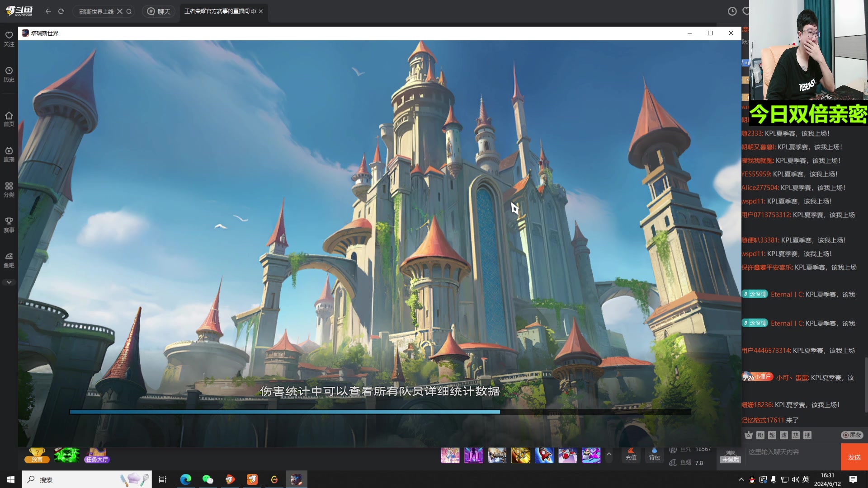This screenshot has width=868, height=488.
Task: Open 充值 (Recharge)
Action: 631,455
